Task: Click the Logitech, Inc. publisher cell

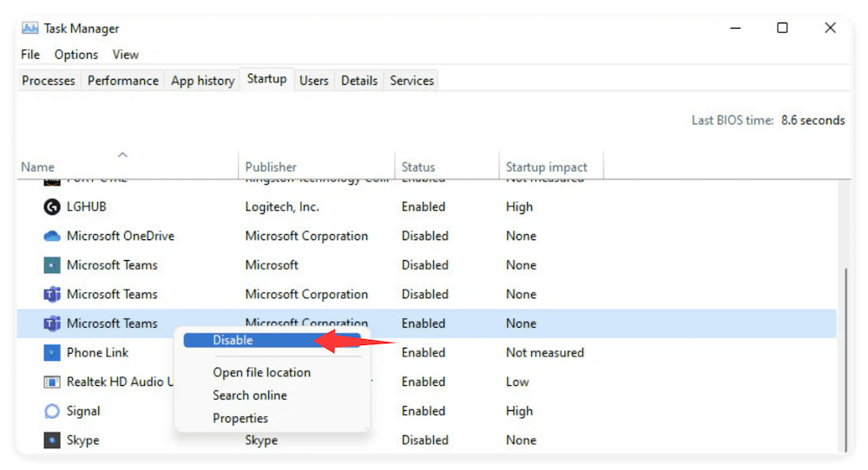Action: 282,206
